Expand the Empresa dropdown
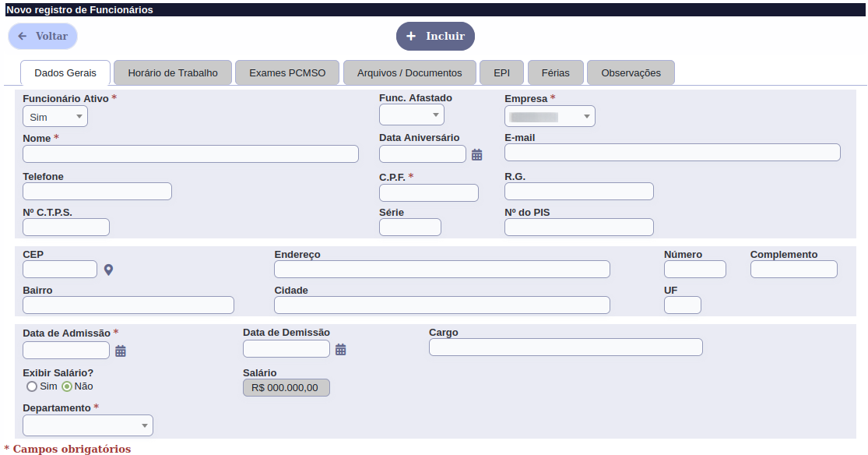Image resolution: width=868 pixels, height=455 pixels. [x=550, y=117]
